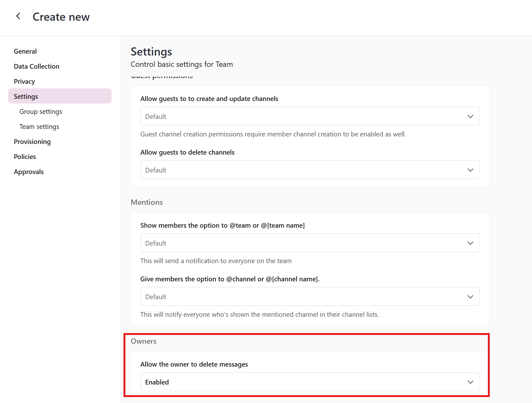Select Group settings under Settings
Viewport: 532px width, 403px height.
pyautogui.click(x=41, y=111)
